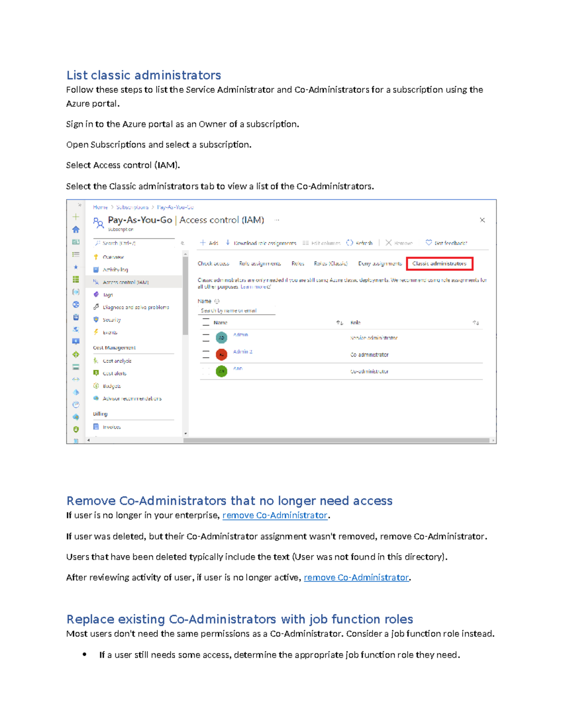Open the Roles tab
563x728 pixels.
click(298, 263)
